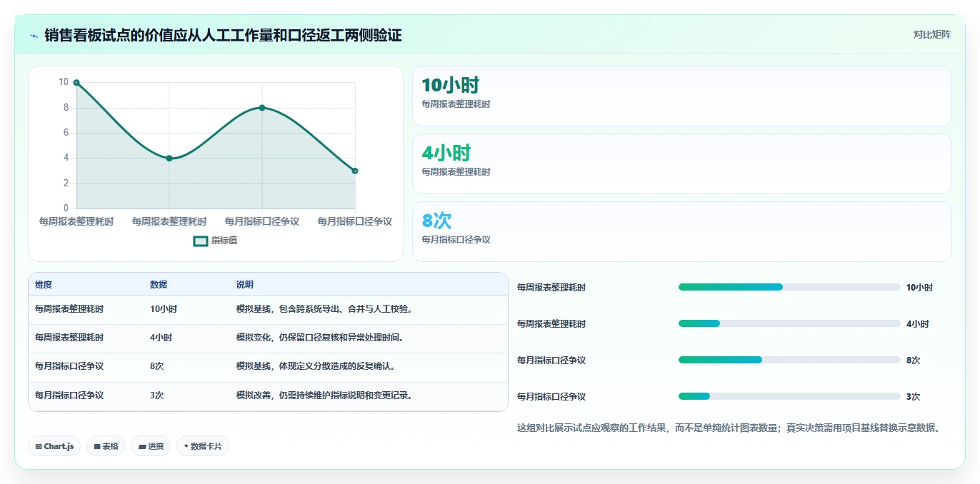Click the 10小时 value right of the progress bar
Viewport: 980px width, 484px height.
(919, 288)
